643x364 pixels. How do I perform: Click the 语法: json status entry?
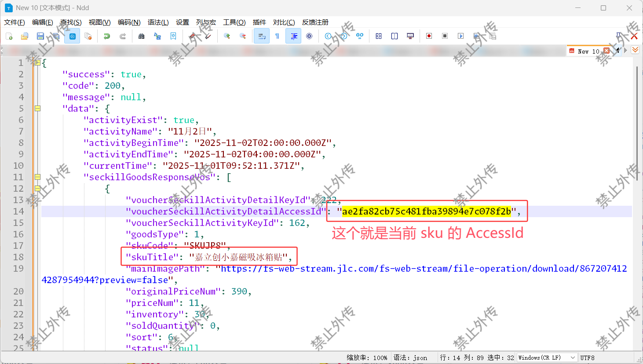410,358
